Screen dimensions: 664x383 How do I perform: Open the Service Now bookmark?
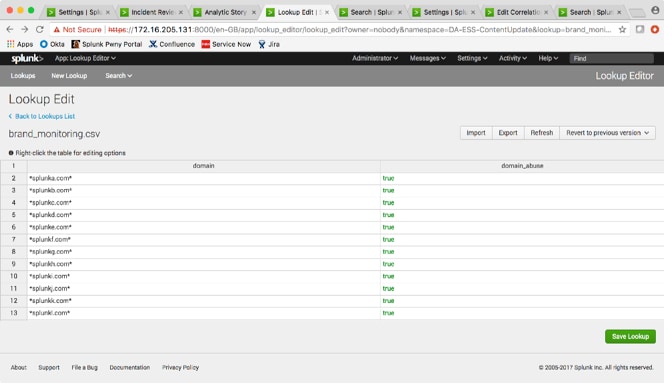coord(226,44)
